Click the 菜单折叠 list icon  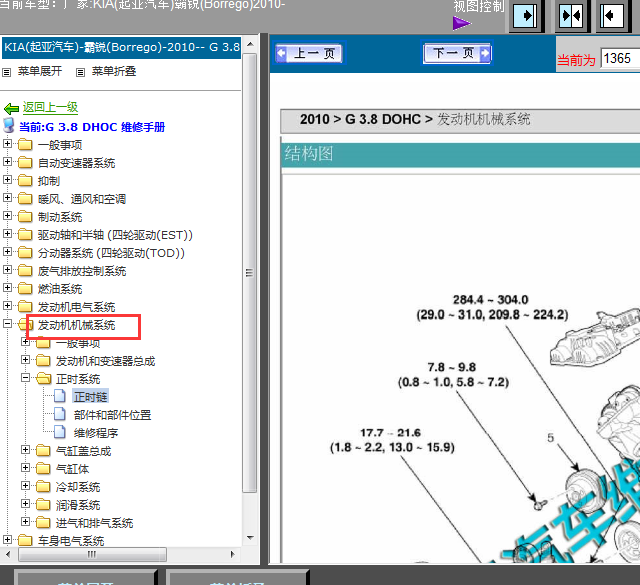click(80, 72)
